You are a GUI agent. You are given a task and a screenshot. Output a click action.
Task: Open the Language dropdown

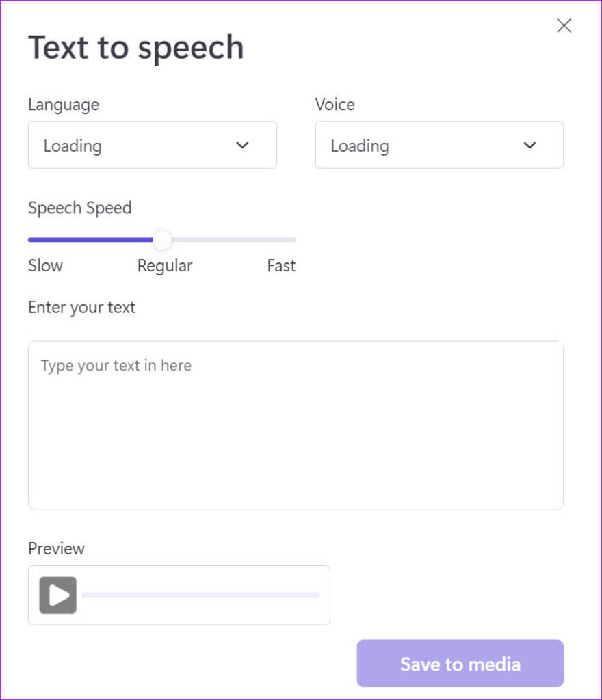click(x=153, y=145)
